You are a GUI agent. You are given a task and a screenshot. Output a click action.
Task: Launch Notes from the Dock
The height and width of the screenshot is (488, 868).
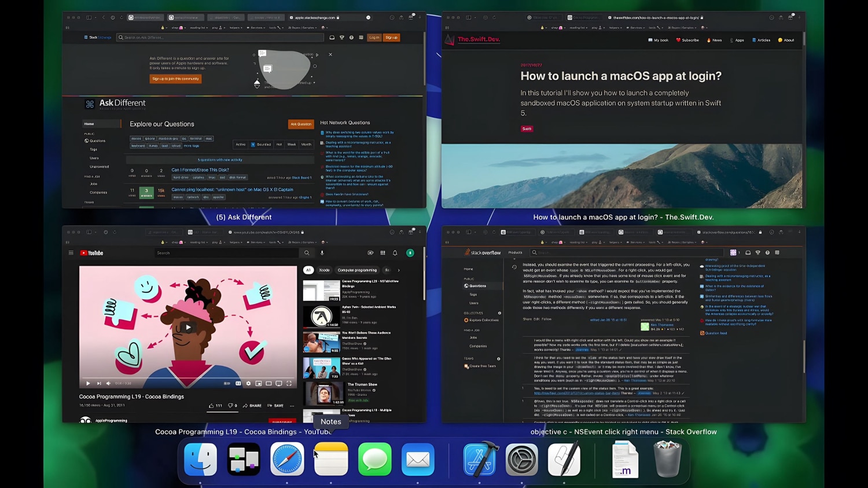click(331, 459)
